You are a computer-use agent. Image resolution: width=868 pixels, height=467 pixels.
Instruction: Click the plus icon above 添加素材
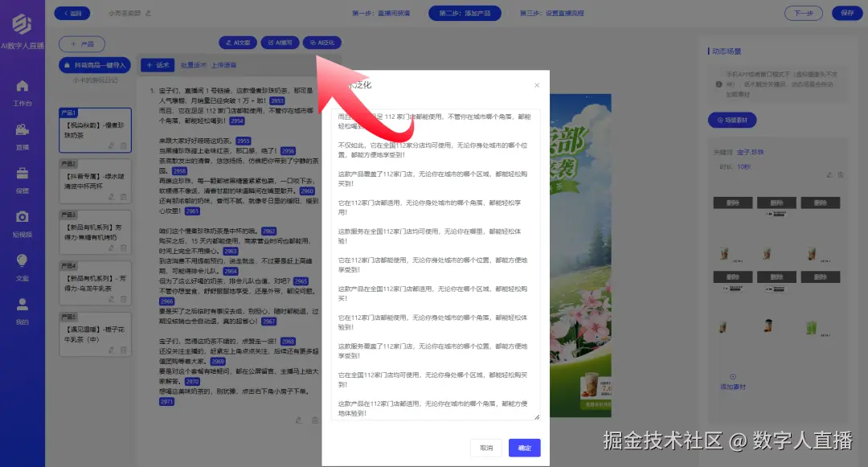pyautogui.click(x=733, y=377)
